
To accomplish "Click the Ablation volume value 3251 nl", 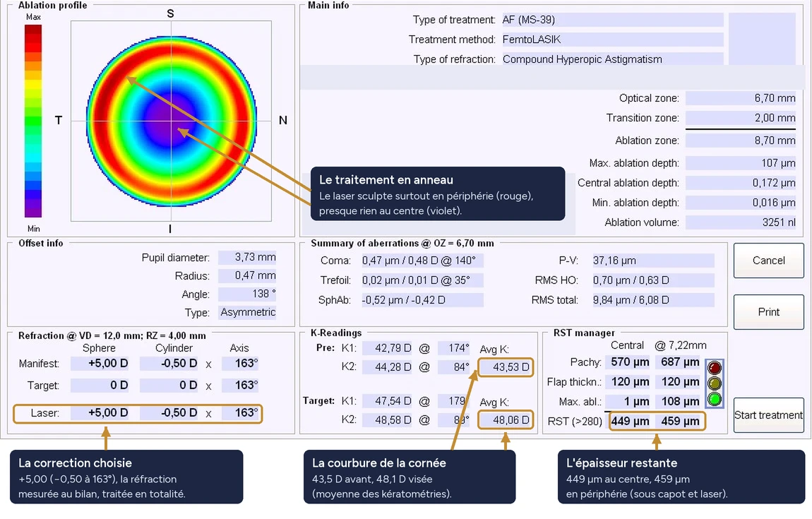I will coord(741,222).
